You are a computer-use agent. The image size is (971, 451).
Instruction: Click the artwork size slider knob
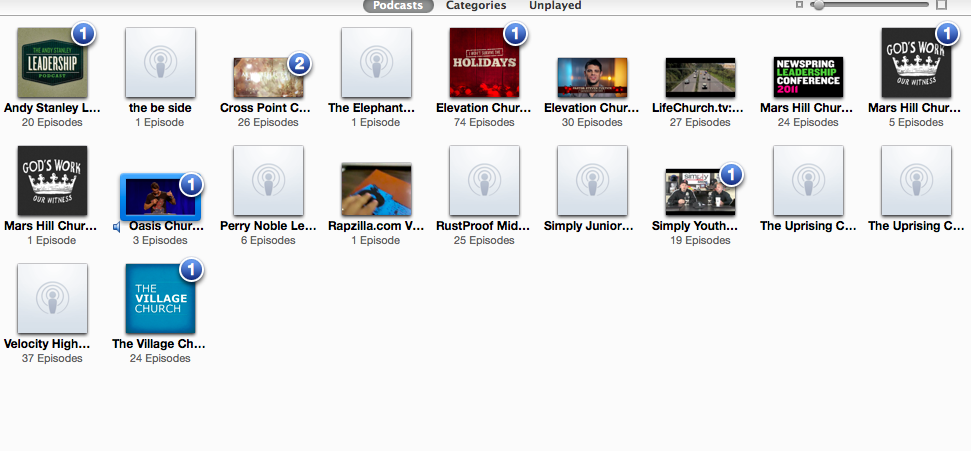(x=819, y=6)
